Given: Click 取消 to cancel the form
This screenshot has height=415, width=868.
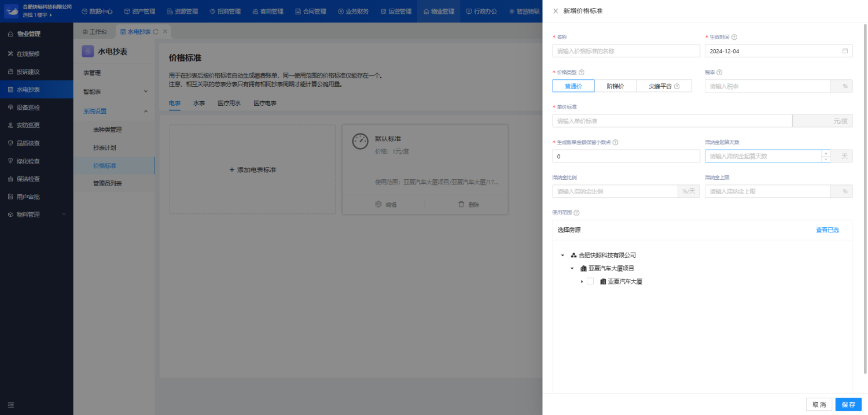Looking at the screenshot, I should coord(819,405).
